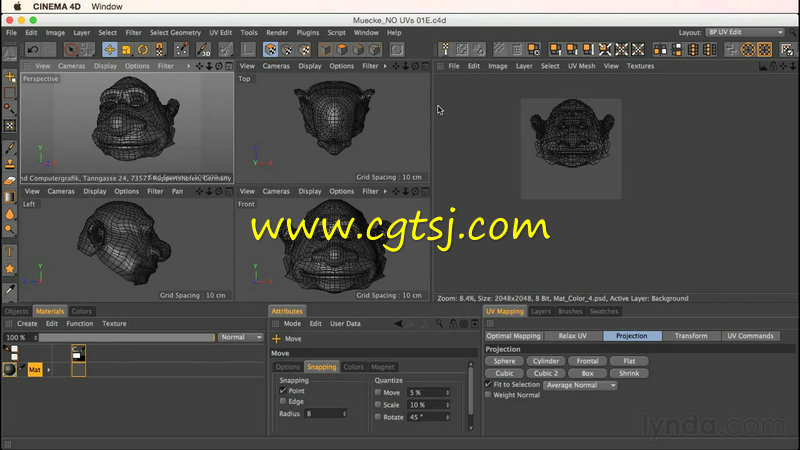This screenshot has width=800, height=450.
Task: Toggle the Point snapping checkbox
Action: [x=282, y=391]
